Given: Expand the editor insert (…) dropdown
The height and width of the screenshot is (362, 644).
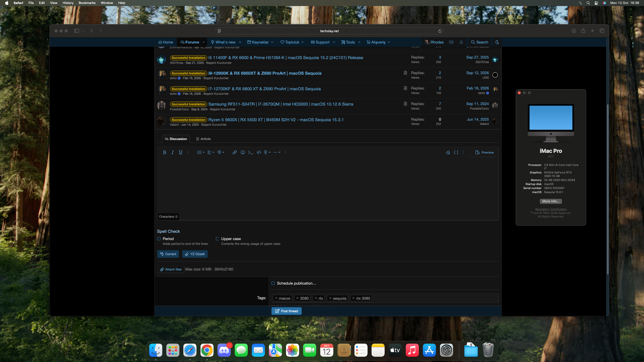Looking at the screenshot, I should [277, 152].
